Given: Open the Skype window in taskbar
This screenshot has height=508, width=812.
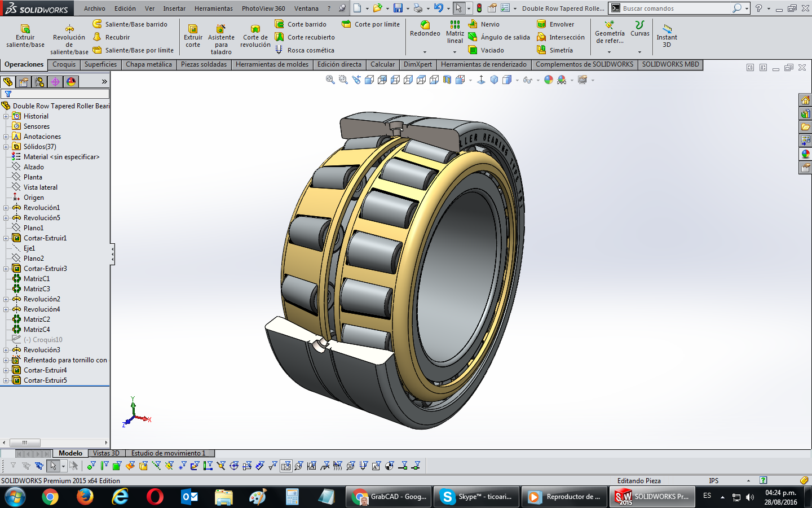Looking at the screenshot, I should (477, 497).
